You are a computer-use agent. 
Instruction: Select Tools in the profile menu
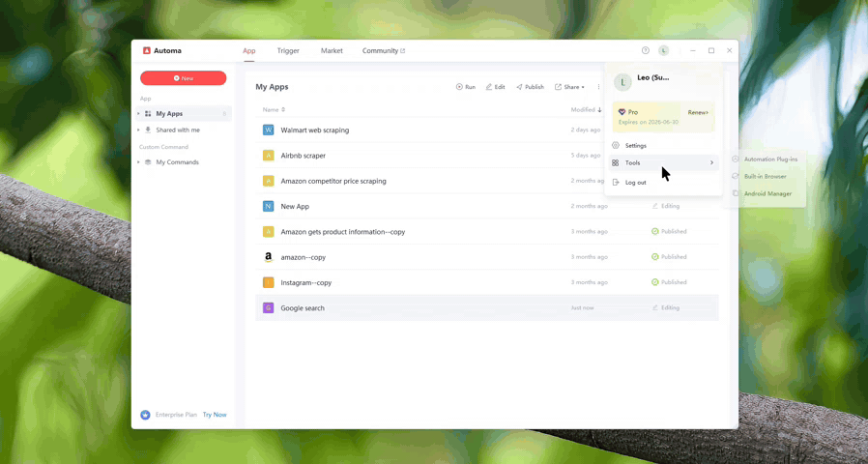664,162
